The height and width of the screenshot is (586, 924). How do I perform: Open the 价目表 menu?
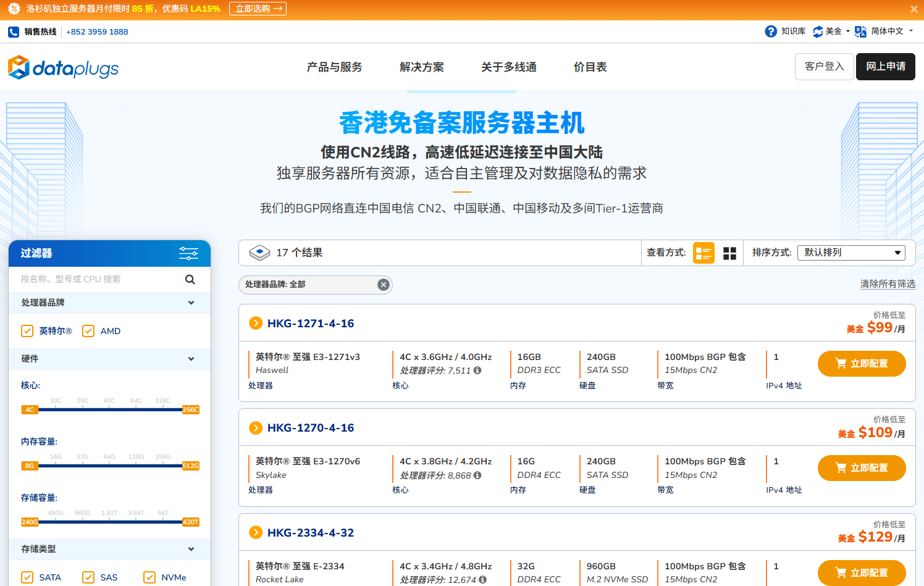coord(590,67)
